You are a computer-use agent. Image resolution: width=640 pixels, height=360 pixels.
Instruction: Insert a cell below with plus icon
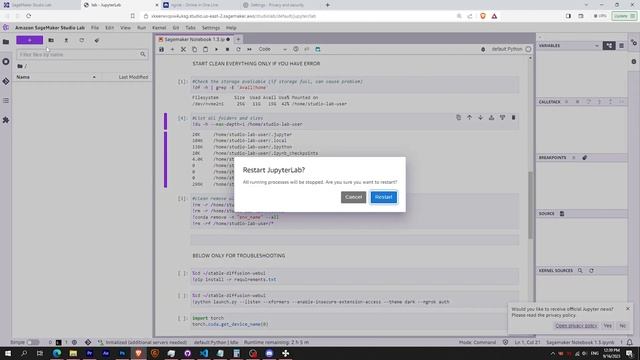click(172, 49)
